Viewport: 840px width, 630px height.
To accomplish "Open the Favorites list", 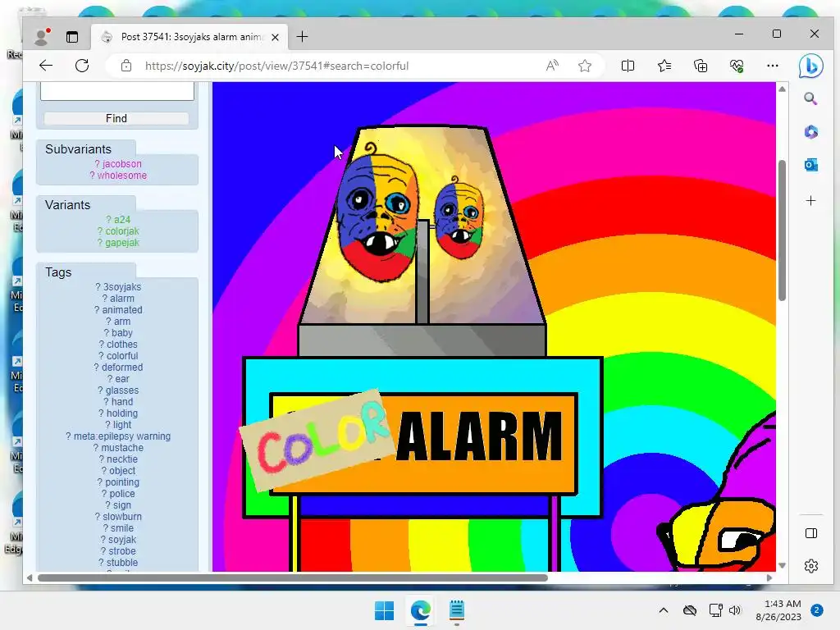I will 664,66.
